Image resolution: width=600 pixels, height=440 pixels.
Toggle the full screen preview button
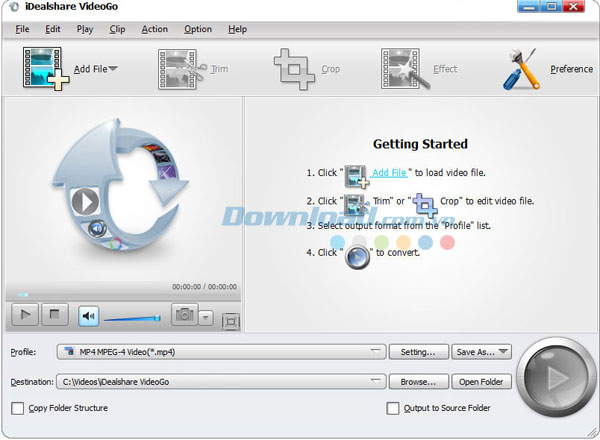click(x=231, y=320)
